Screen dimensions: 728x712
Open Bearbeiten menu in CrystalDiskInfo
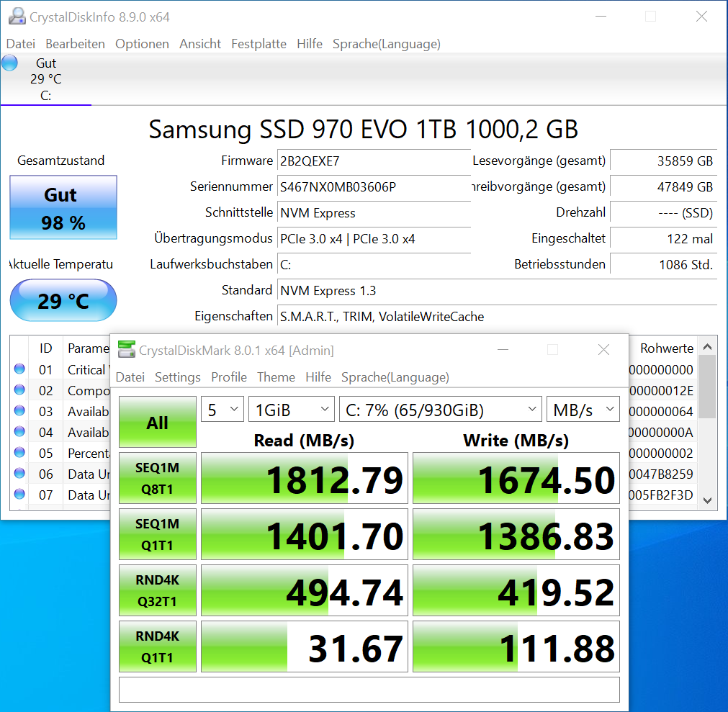coord(75,44)
